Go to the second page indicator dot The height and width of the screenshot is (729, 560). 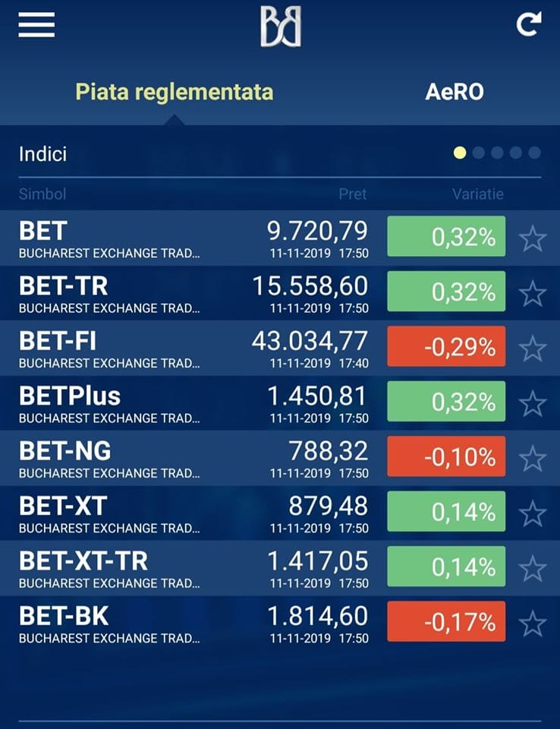click(x=478, y=153)
